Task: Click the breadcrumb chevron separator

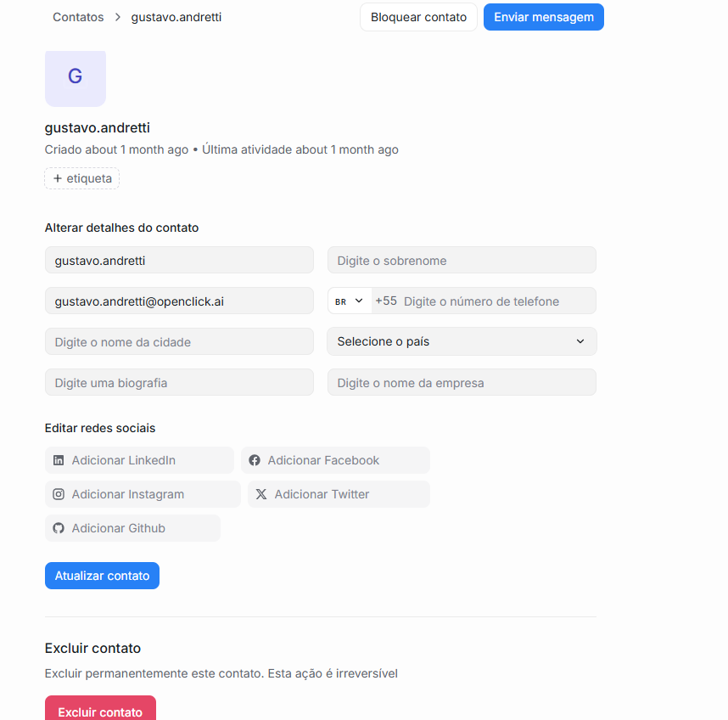Action: pyautogui.click(x=117, y=17)
